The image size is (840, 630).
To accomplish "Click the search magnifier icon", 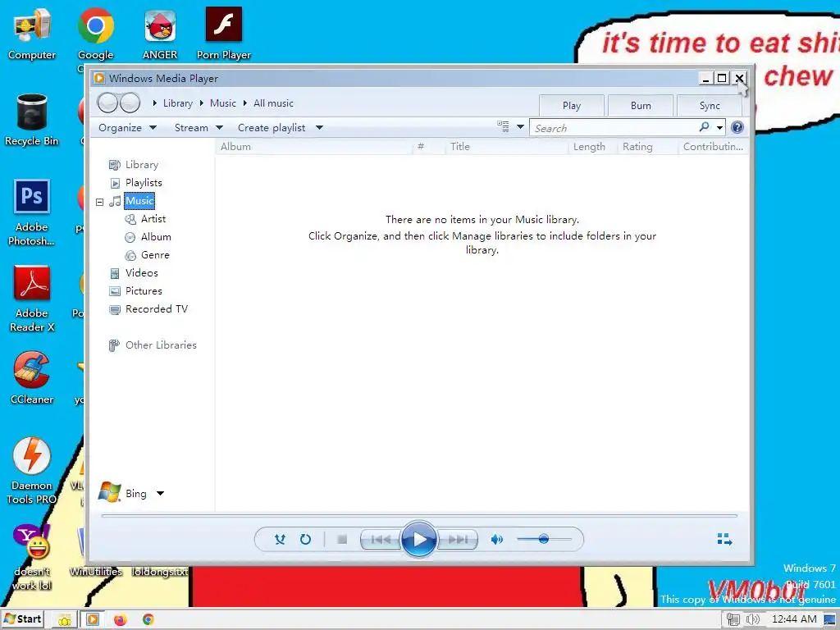I will pos(705,127).
